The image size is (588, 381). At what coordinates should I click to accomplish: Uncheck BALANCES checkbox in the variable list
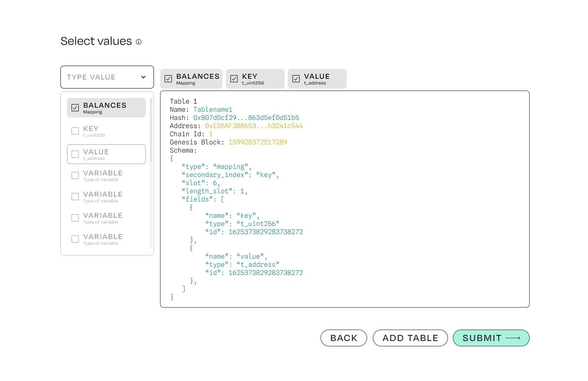[75, 108]
